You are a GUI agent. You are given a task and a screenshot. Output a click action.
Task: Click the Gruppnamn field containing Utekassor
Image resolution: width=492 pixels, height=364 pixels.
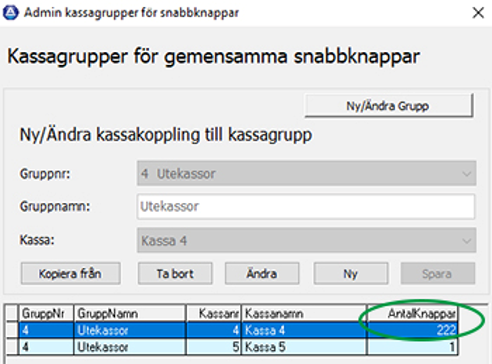(x=306, y=206)
